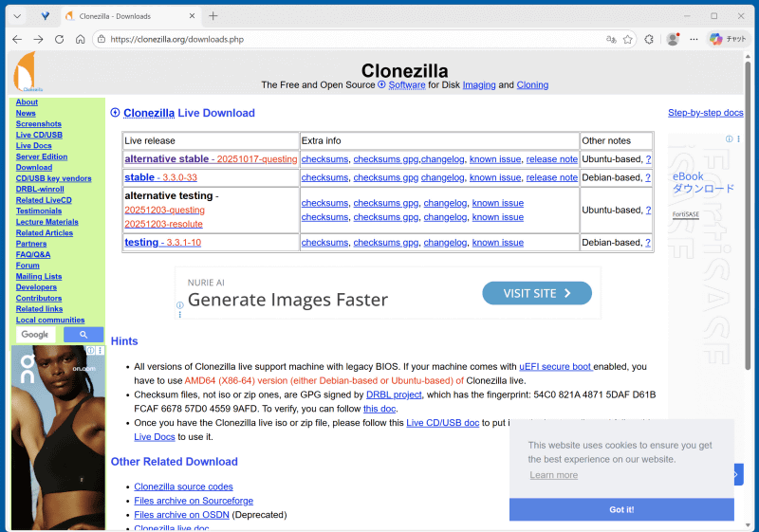
Task: Click the Google search magnifier button
Action: 83,334
